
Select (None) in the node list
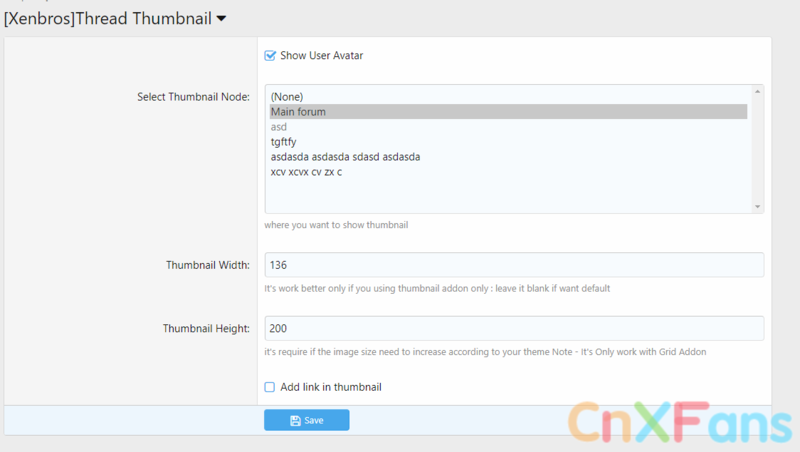(x=286, y=97)
